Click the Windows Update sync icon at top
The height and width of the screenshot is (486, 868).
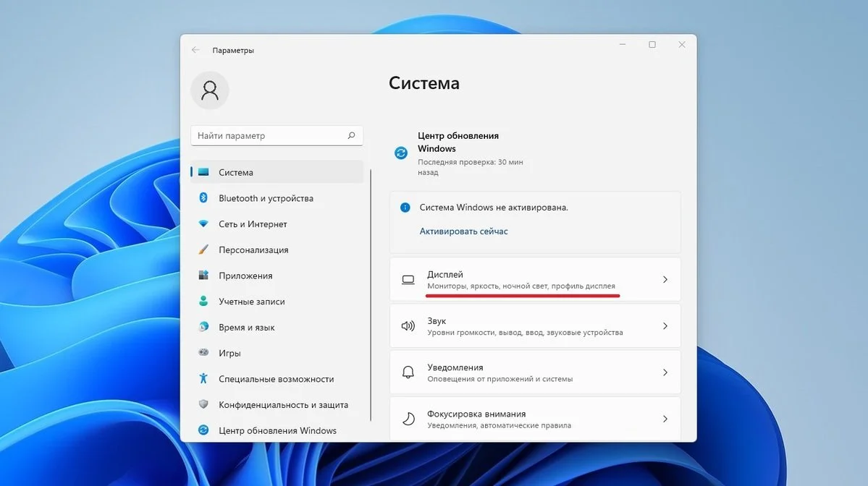401,153
